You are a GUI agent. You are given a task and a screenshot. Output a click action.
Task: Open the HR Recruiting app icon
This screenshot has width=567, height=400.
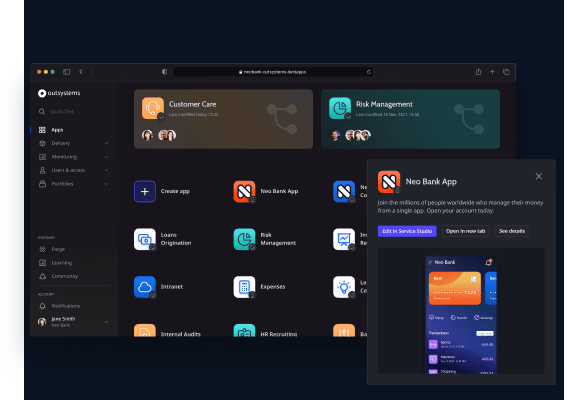244,330
